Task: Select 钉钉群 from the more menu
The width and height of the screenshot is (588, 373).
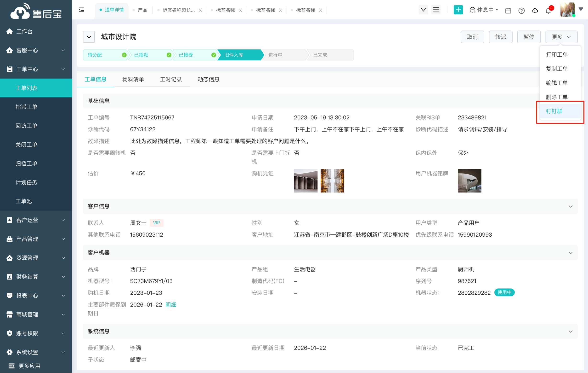Action: 554,111
